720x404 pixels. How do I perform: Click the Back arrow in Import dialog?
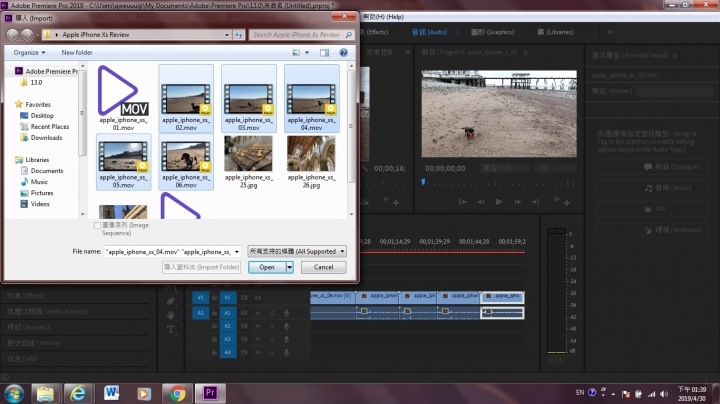pos(12,34)
